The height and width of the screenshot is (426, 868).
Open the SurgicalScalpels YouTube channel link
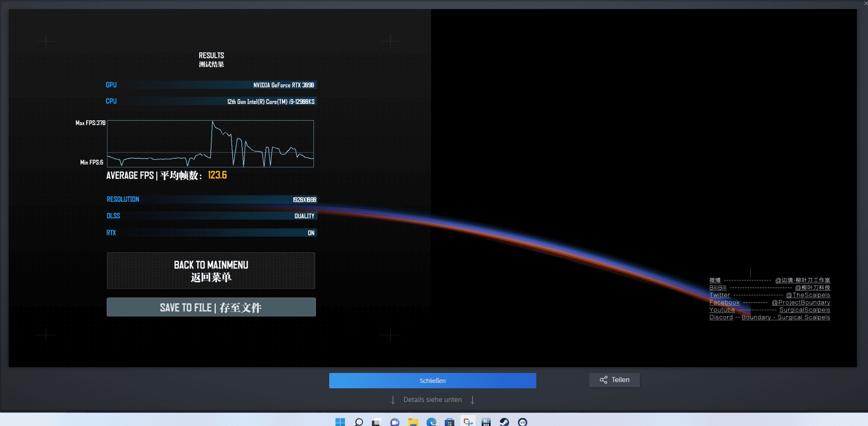coord(805,310)
